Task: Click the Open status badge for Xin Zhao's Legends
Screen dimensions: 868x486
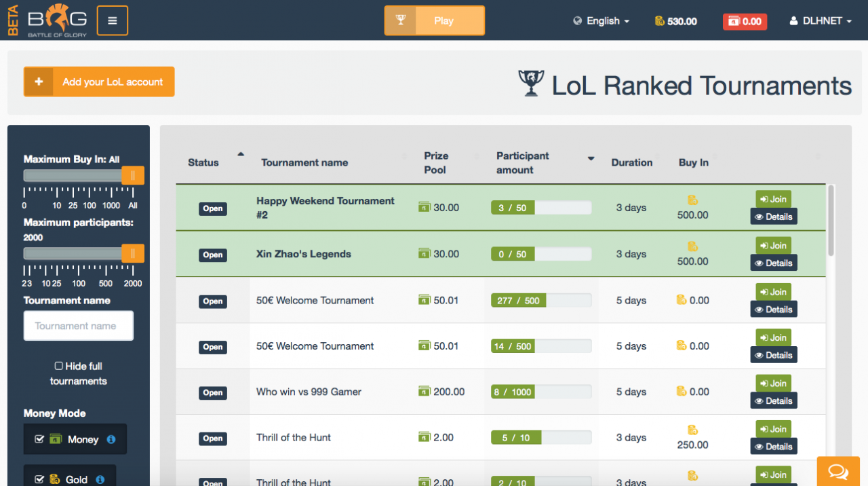Action: 213,255
